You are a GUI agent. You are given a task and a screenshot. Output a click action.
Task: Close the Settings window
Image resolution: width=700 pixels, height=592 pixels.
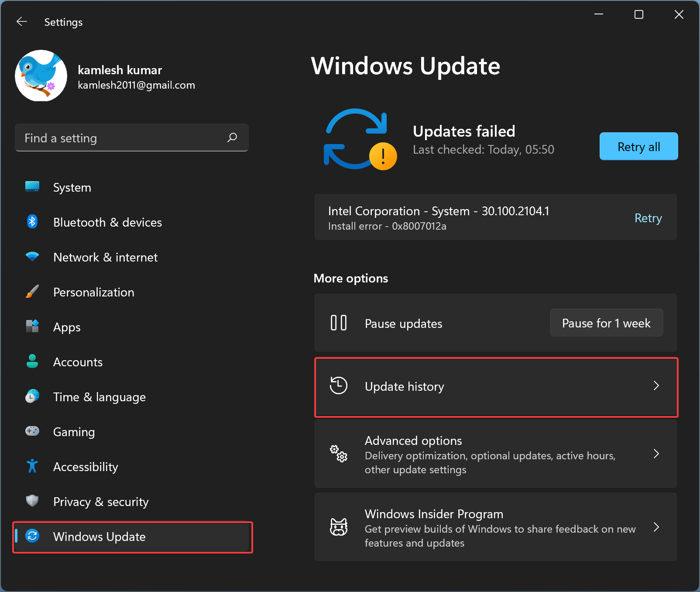(x=679, y=14)
